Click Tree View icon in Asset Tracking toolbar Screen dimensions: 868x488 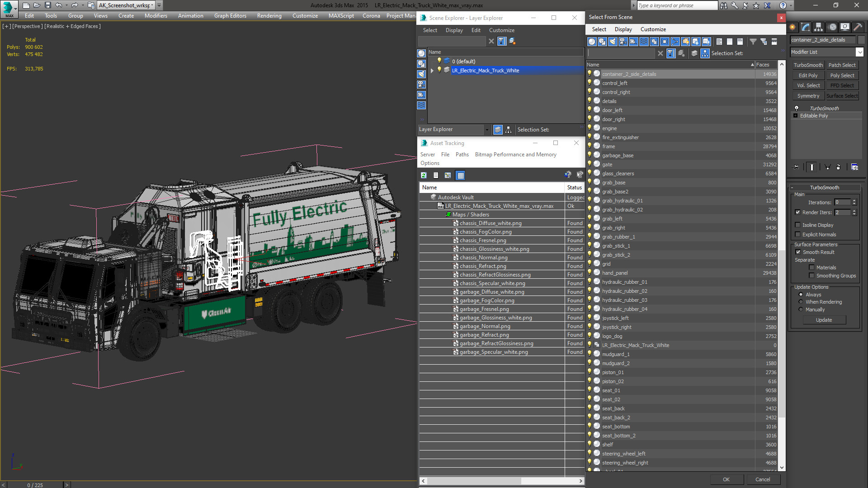click(x=448, y=175)
